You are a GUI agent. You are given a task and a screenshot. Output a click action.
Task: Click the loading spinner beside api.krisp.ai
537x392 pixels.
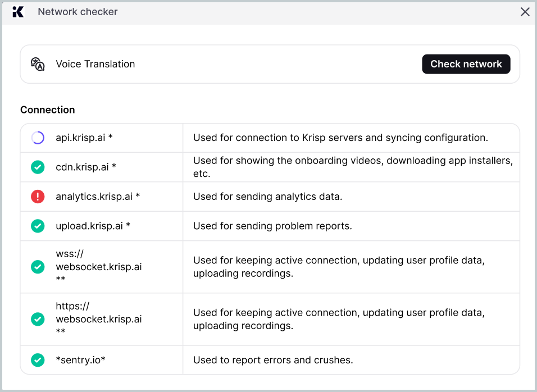(x=38, y=138)
